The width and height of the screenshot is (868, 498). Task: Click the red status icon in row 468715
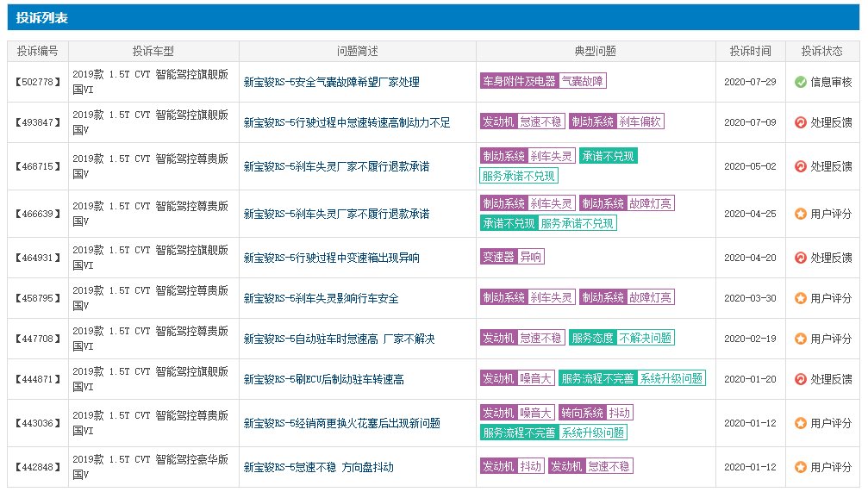click(800, 166)
